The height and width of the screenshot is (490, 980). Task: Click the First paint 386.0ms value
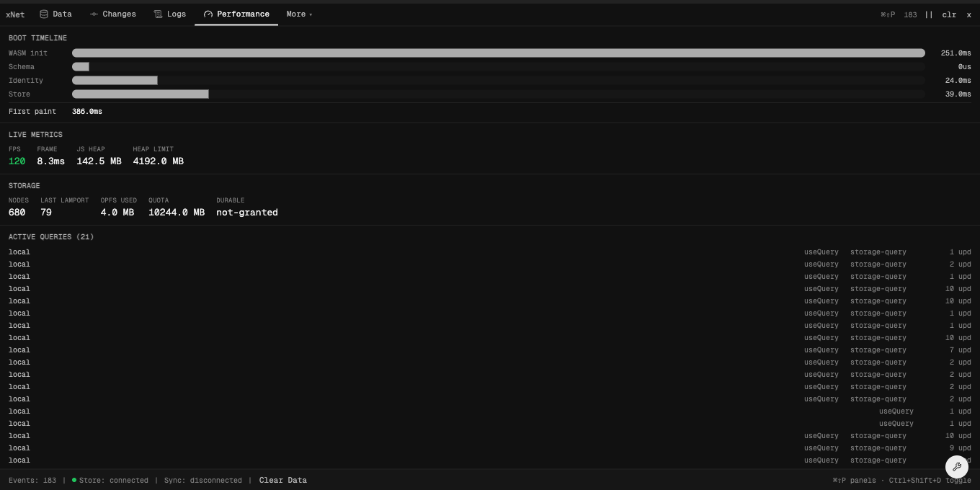click(x=87, y=112)
